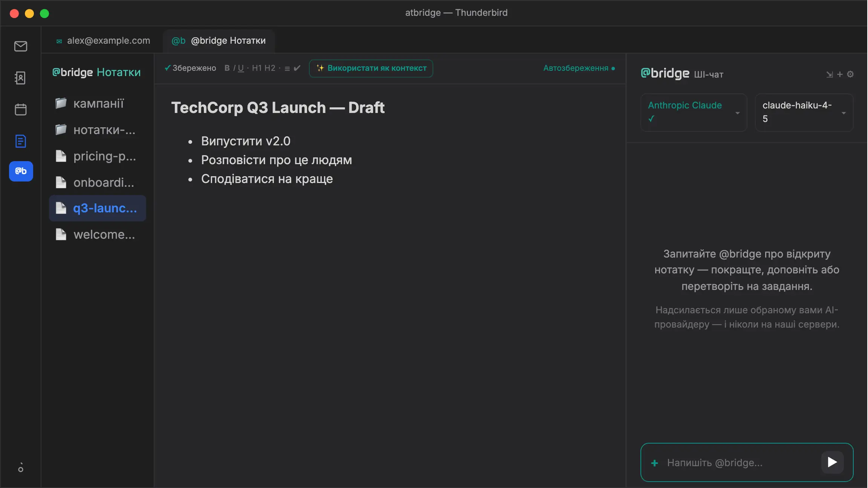Add attachment with plus in chat input

[655, 463]
